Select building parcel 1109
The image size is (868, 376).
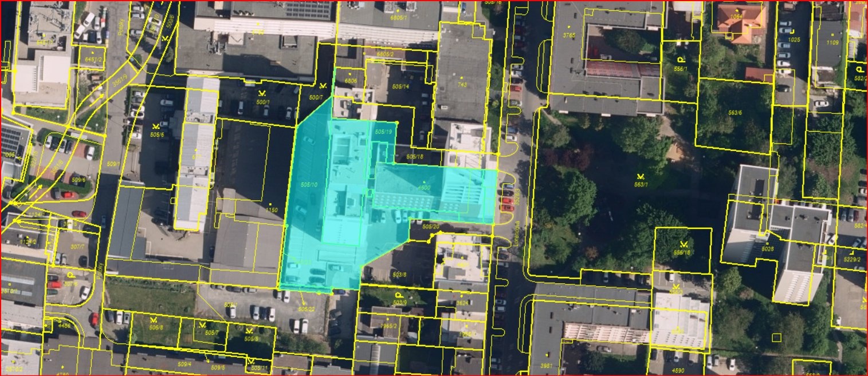[x=832, y=42]
